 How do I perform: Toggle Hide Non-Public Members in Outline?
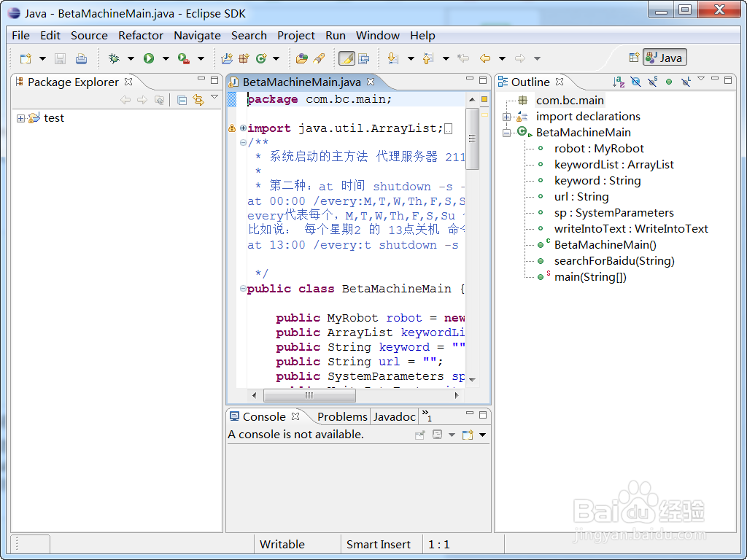[x=669, y=82]
